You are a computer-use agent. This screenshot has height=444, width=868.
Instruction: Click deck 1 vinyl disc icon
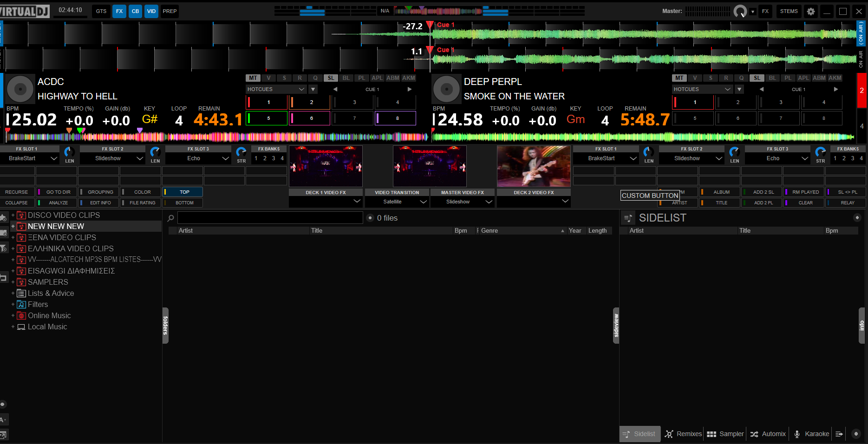pyautogui.click(x=20, y=88)
